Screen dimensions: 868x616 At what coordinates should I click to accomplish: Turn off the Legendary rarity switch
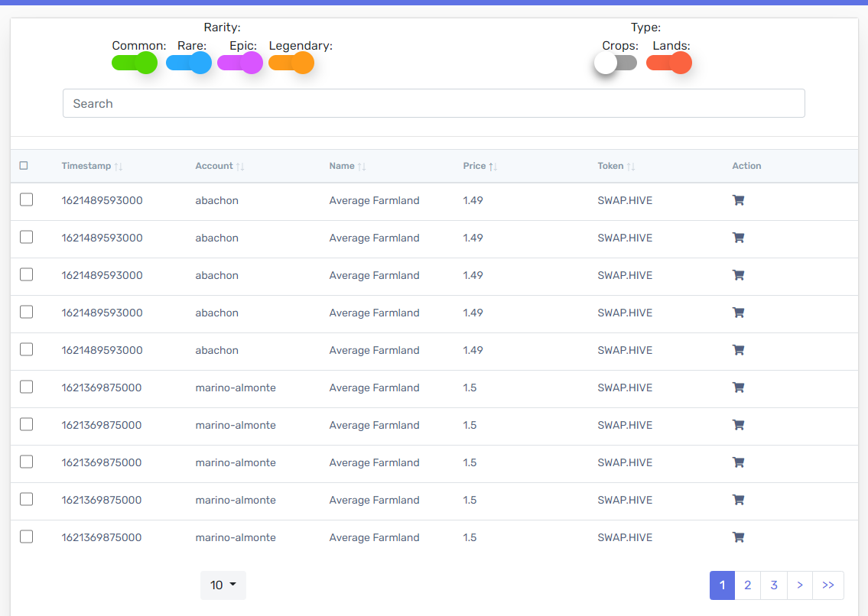tap(291, 63)
